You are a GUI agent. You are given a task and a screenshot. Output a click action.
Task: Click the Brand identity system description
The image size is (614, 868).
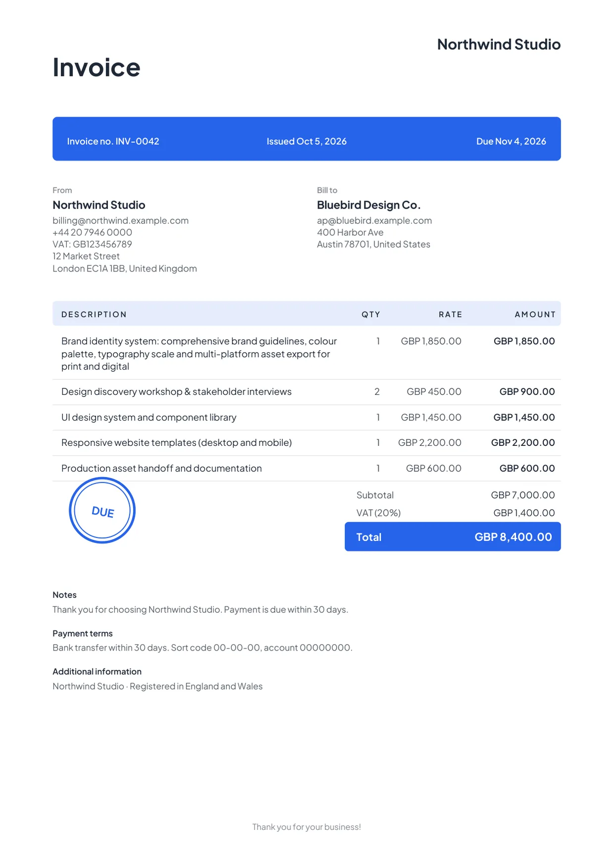click(199, 354)
